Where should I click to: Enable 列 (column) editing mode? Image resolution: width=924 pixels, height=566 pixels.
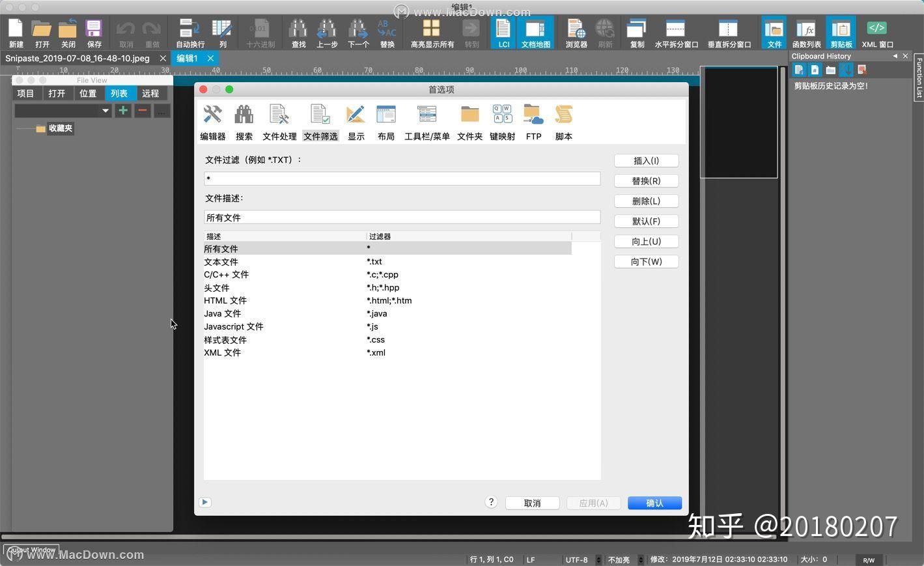(222, 31)
